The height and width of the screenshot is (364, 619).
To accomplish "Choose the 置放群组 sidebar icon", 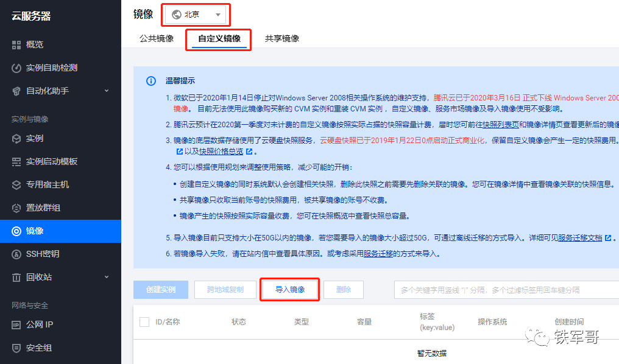I will click(16, 208).
